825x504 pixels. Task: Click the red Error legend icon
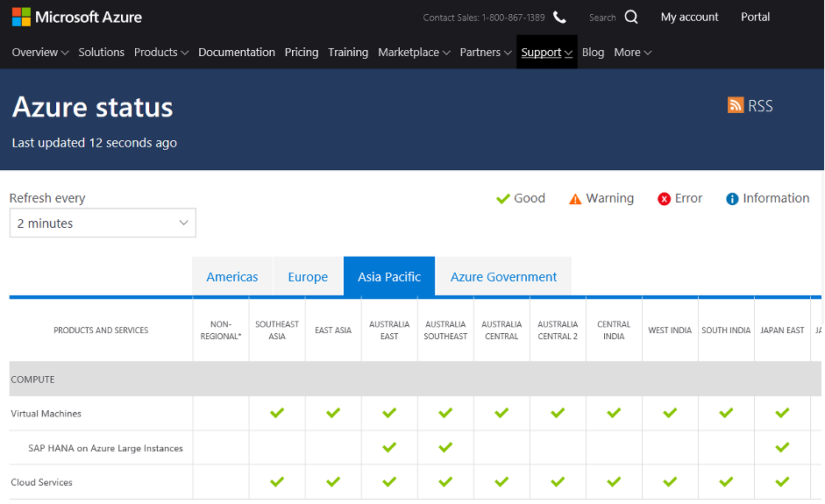click(x=664, y=198)
